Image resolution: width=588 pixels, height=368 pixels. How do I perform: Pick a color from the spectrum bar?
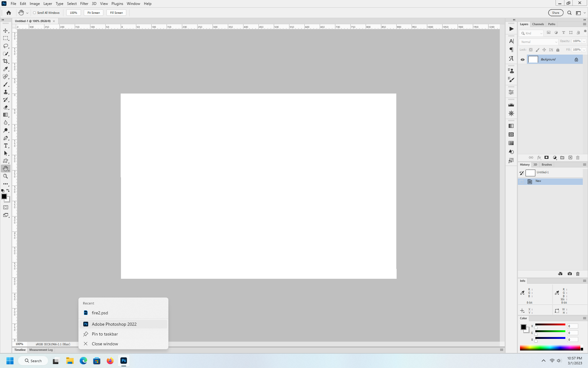pos(551,347)
